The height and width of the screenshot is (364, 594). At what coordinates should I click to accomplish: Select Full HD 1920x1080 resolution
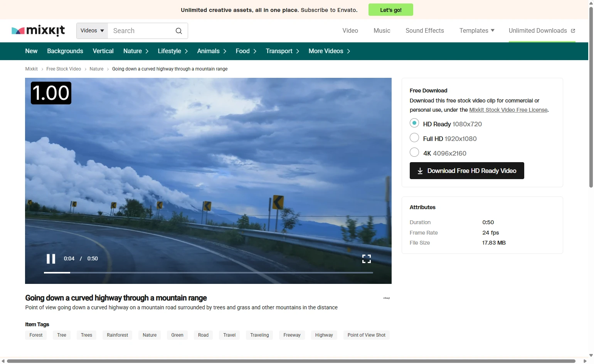pyautogui.click(x=414, y=138)
